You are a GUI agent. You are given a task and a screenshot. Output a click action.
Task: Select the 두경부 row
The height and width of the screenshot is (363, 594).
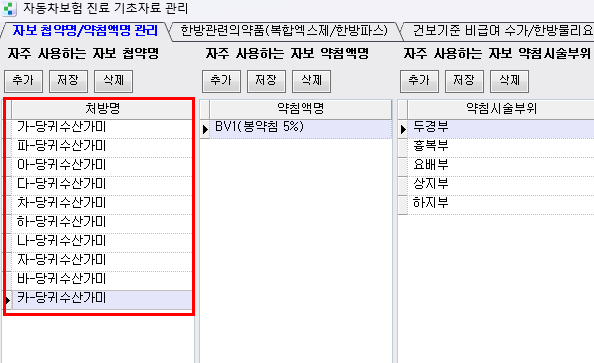[x=501, y=129]
